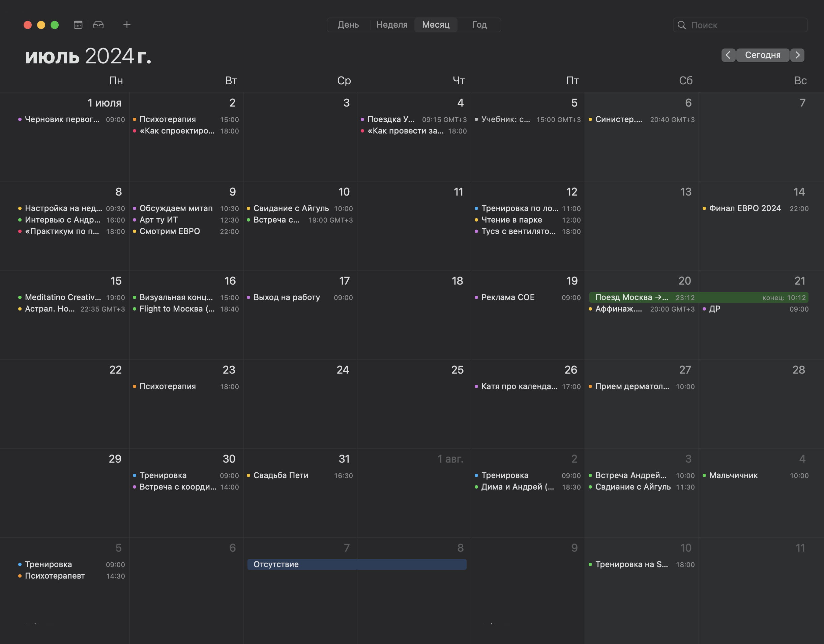Focus the Поиск search field

tap(740, 25)
